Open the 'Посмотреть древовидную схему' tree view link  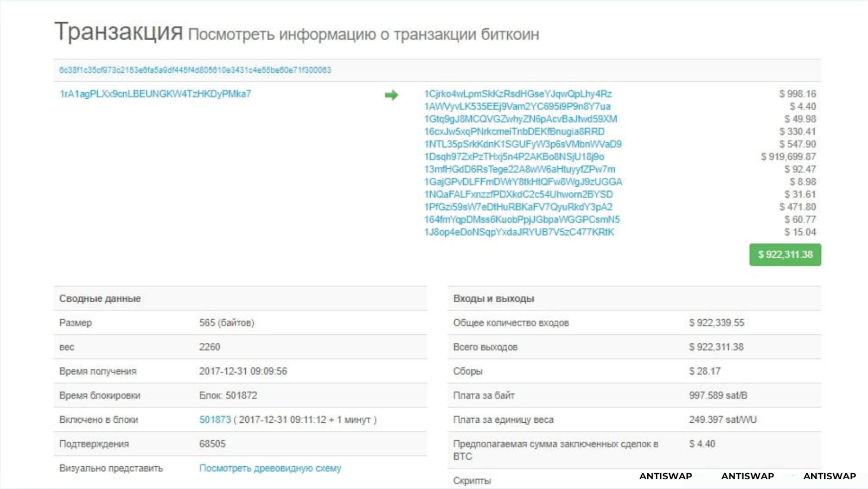(270, 468)
